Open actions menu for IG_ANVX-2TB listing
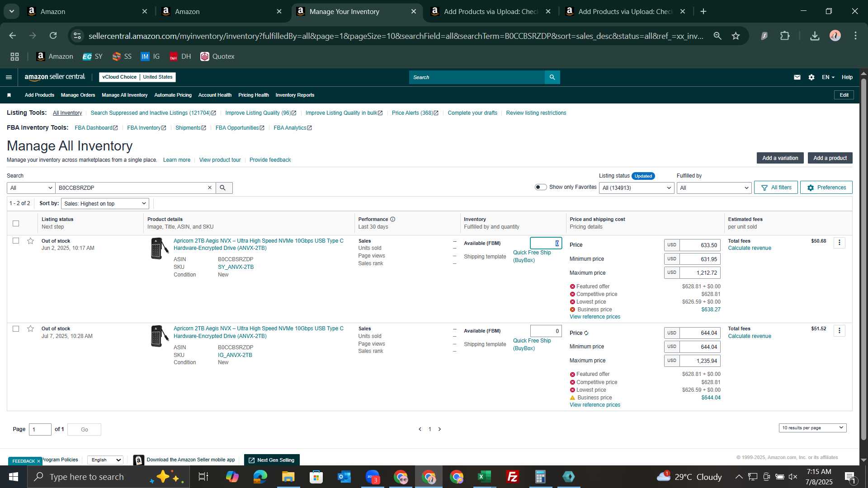868x488 pixels. [840, 331]
